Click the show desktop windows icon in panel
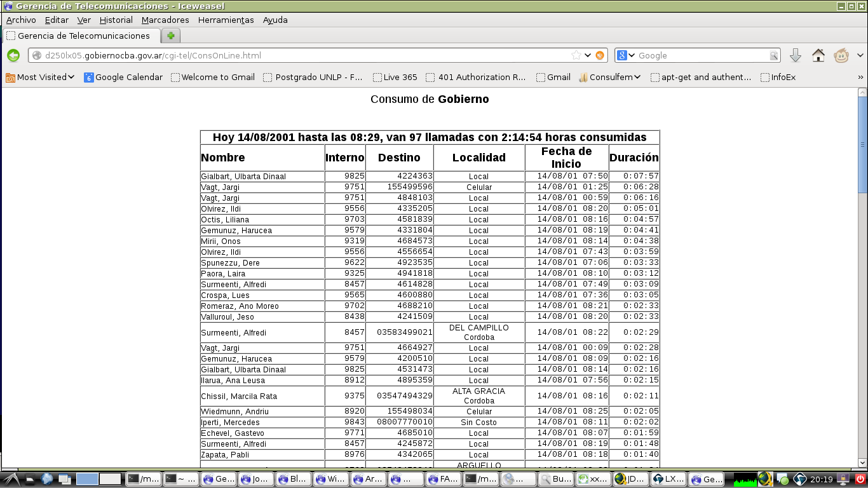 tap(64, 479)
